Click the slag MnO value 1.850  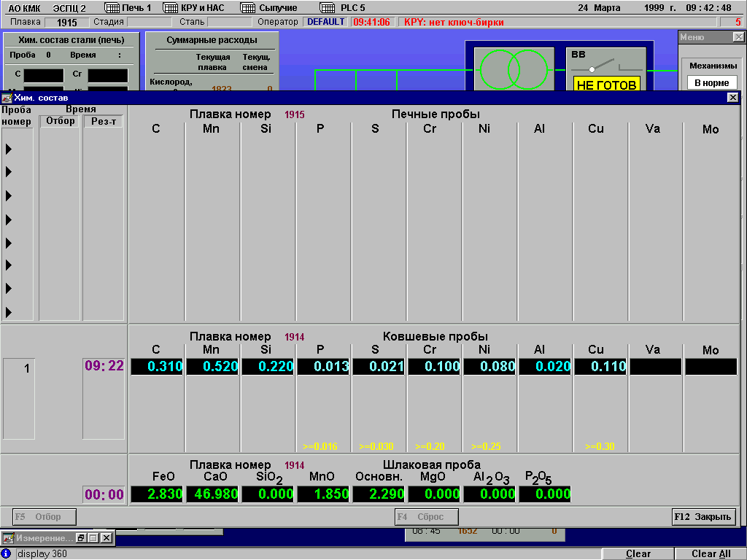tap(323, 494)
